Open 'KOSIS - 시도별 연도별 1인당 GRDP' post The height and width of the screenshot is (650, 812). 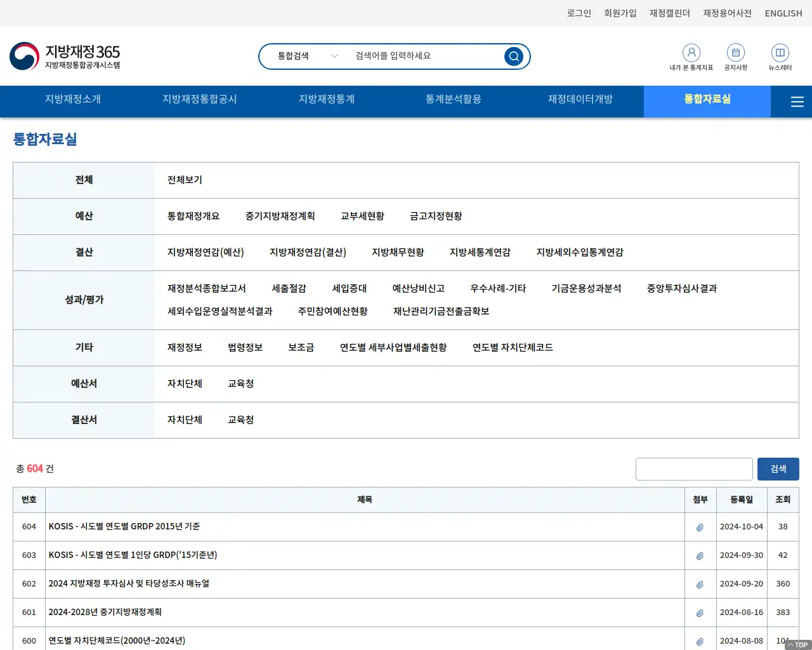(133, 555)
